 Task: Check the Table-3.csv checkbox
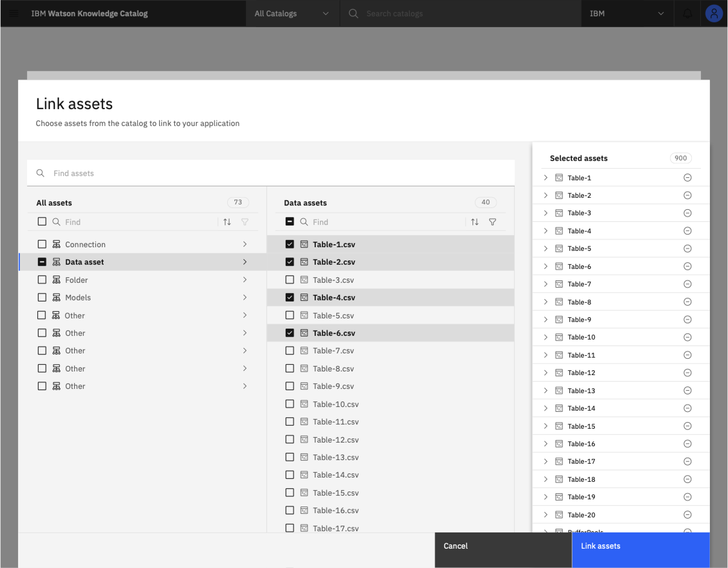(290, 280)
